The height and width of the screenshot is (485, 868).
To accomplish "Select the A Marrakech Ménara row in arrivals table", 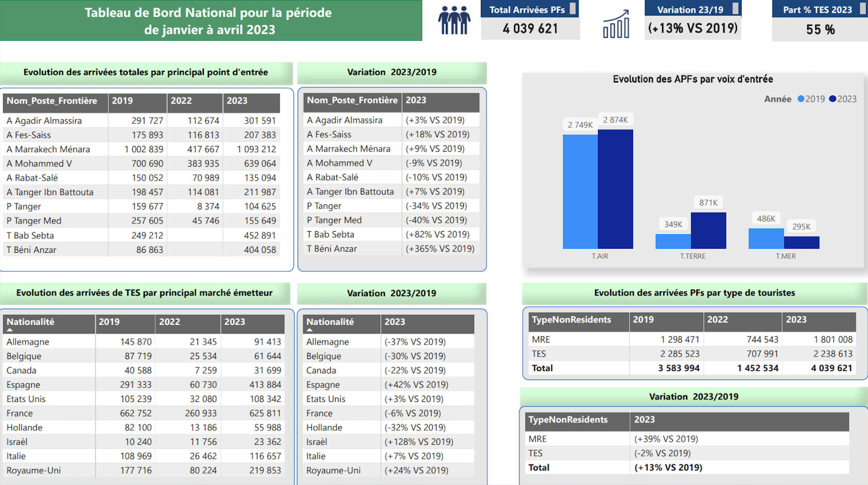I will (x=142, y=149).
